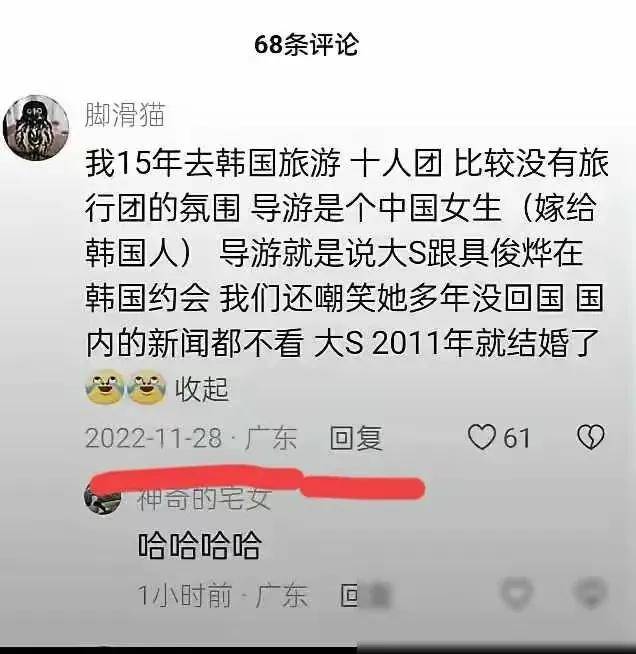
Task: Select the reply text 哈哈哈哈
Action: pyautogui.click(x=199, y=546)
